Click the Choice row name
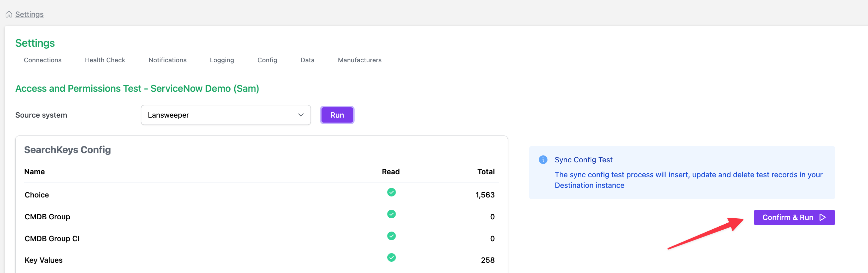 (x=37, y=195)
